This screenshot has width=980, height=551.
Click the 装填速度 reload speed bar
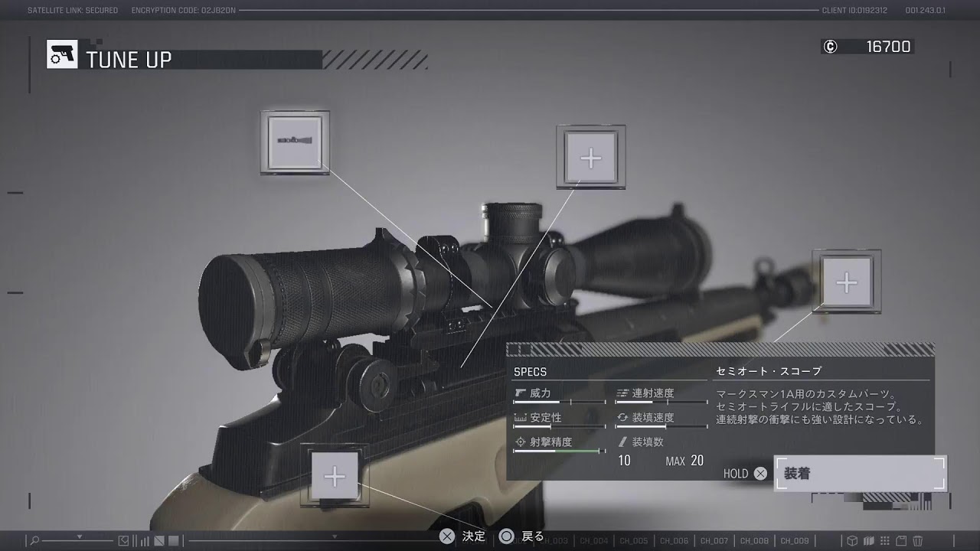click(661, 427)
